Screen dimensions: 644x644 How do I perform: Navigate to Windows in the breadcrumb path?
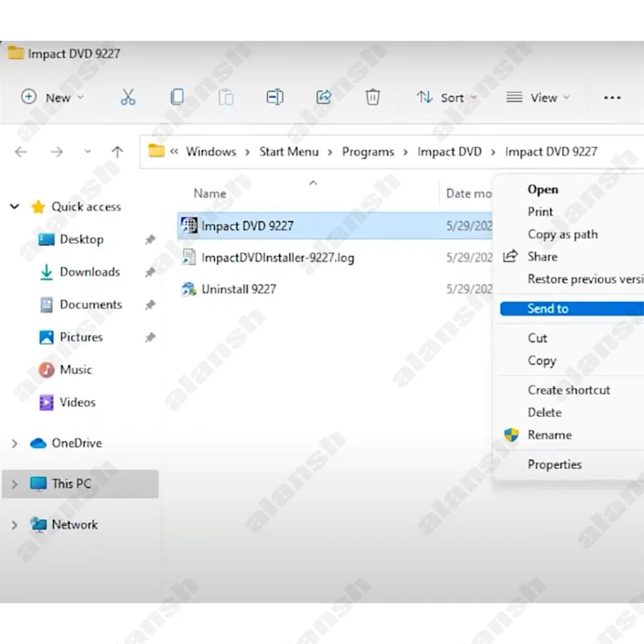tap(211, 152)
